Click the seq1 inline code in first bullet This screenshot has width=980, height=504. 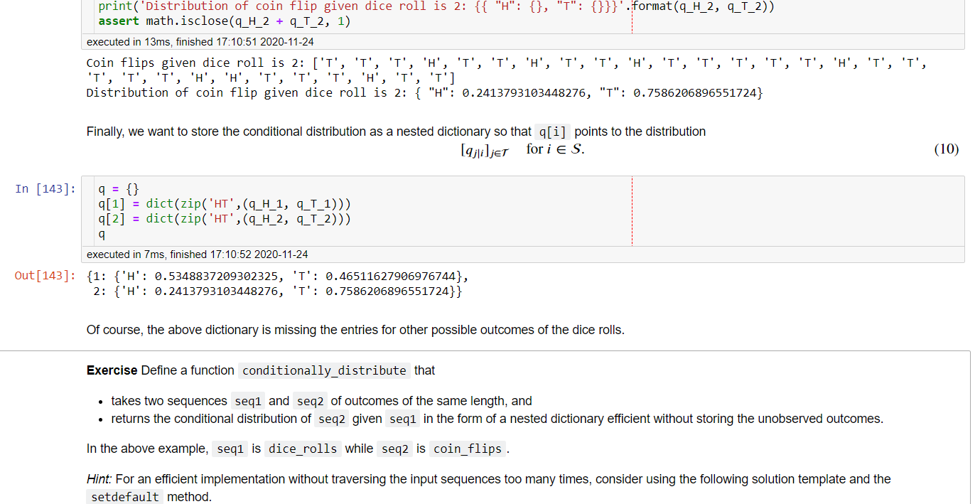(247, 401)
